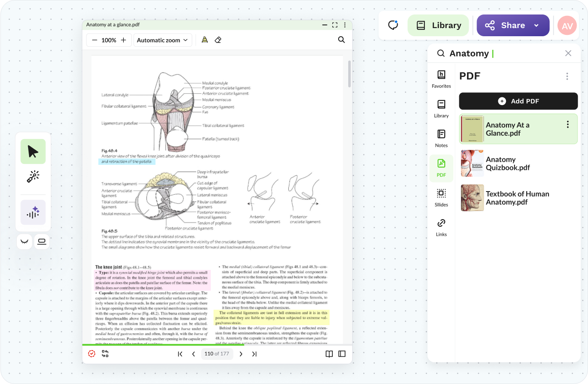This screenshot has width=588, height=384.
Task: Click the dock layout icon beside the eye button
Action: (42, 241)
